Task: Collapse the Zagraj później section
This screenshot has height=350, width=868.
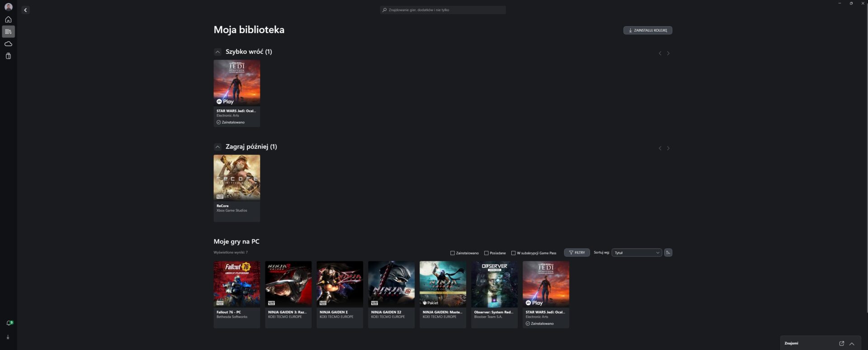Action: coord(217,147)
